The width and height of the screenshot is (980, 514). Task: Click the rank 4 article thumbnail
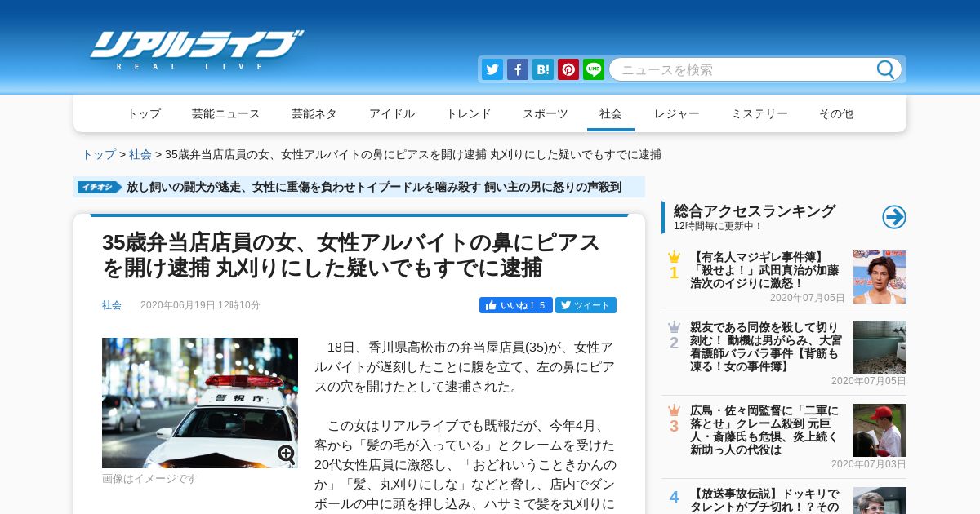880,500
